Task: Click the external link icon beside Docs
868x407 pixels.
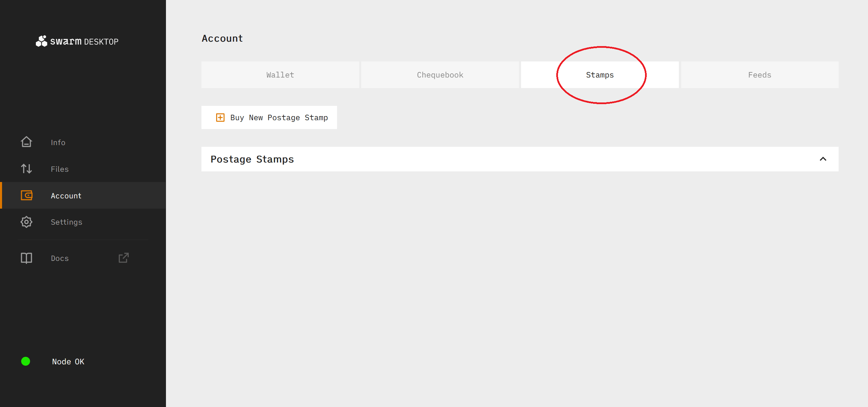Action: point(124,258)
